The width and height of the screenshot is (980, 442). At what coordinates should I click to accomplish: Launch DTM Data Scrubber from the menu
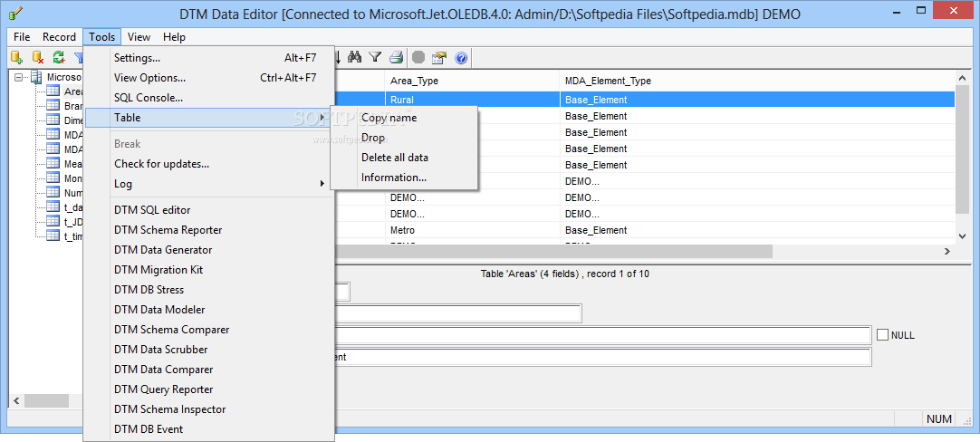(x=208, y=350)
